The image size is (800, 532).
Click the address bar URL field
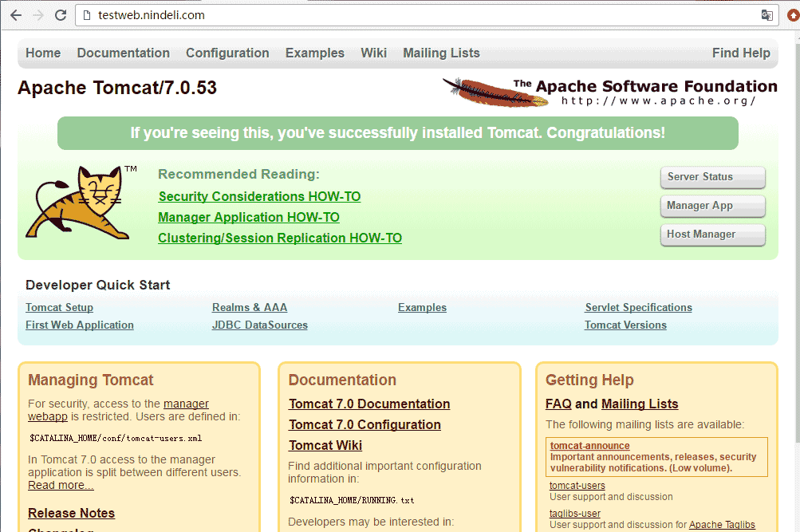click(x=399, y=15)
